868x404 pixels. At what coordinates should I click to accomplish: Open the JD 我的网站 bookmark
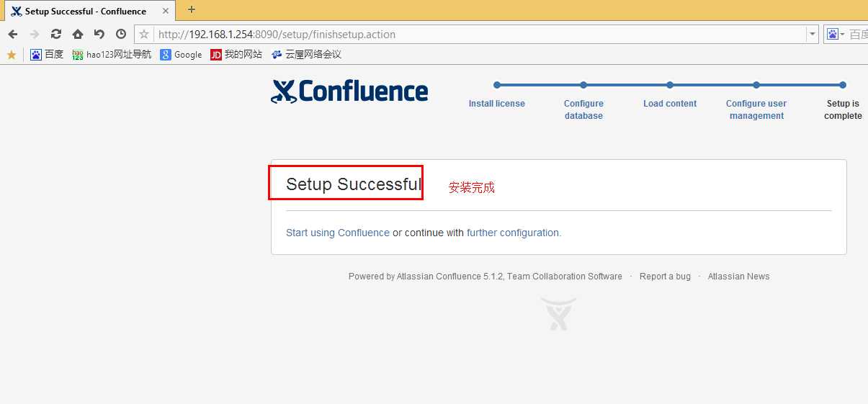click(x=236, y=54)
